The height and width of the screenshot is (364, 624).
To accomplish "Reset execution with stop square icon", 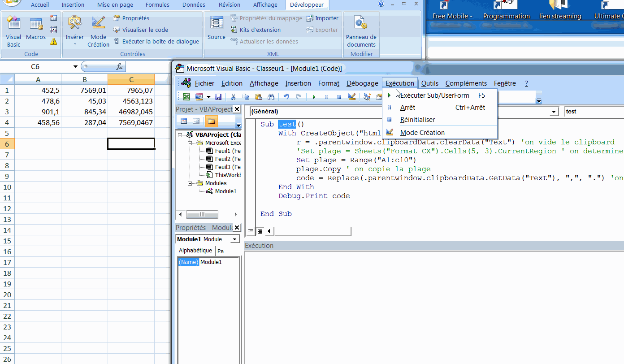I will (x=339, y=97).
